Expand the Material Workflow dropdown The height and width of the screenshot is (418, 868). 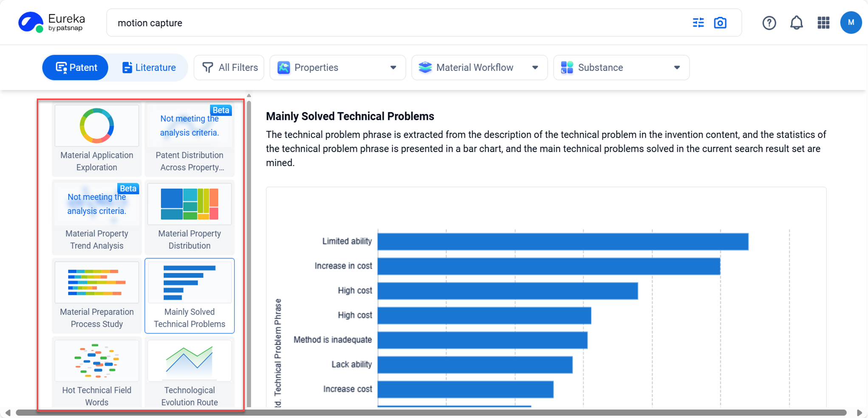(x=479, y=68)
